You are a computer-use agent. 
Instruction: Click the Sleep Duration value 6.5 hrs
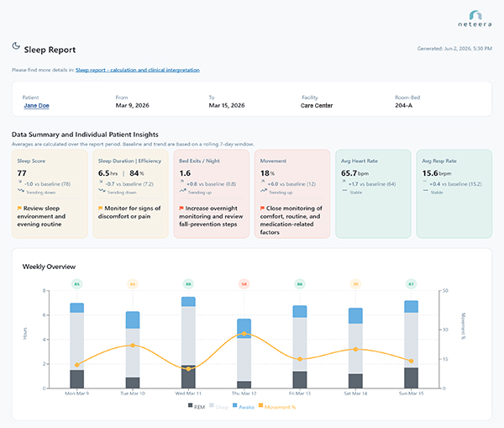click(108, 173)
